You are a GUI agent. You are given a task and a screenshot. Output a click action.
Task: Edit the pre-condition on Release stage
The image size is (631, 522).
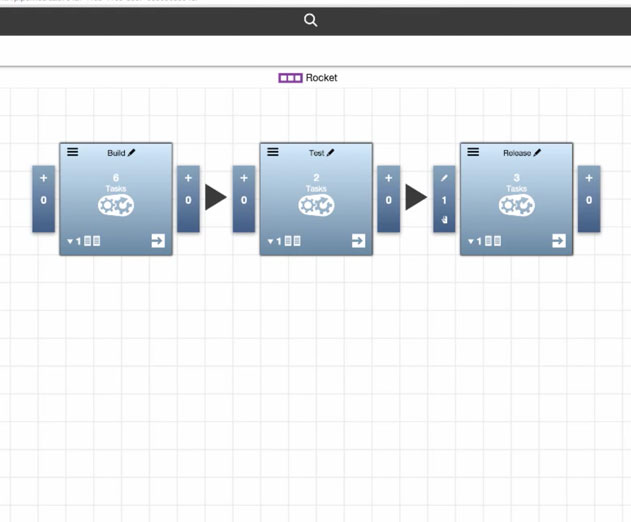coord(444,178)
